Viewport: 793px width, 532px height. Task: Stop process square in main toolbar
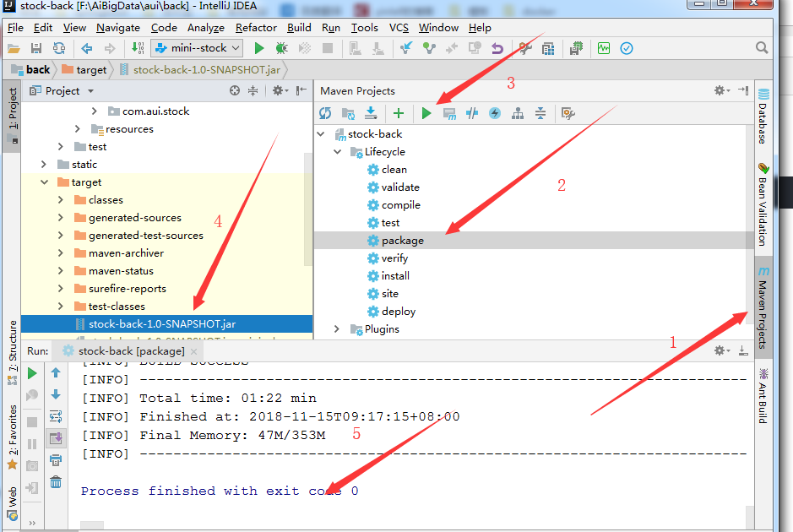(328, 48)
